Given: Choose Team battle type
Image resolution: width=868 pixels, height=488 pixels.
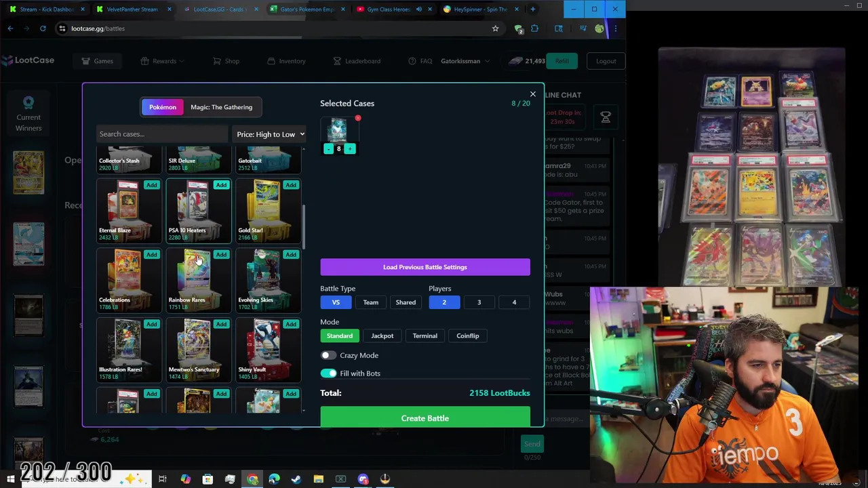Looking at the screenshot, I should [x=370, y=302].
